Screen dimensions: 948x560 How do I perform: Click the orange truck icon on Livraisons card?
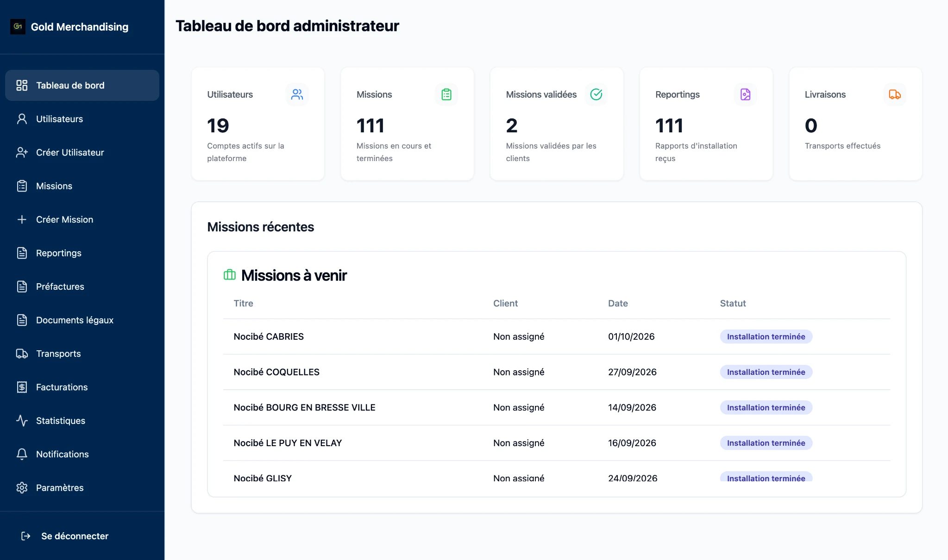tap(895, 94)
